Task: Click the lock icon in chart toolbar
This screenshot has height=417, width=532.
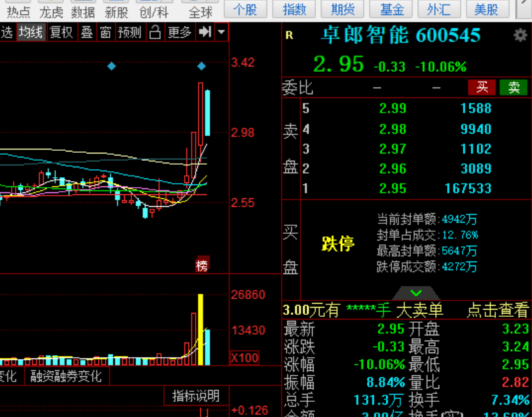Action: pos(154,32)
